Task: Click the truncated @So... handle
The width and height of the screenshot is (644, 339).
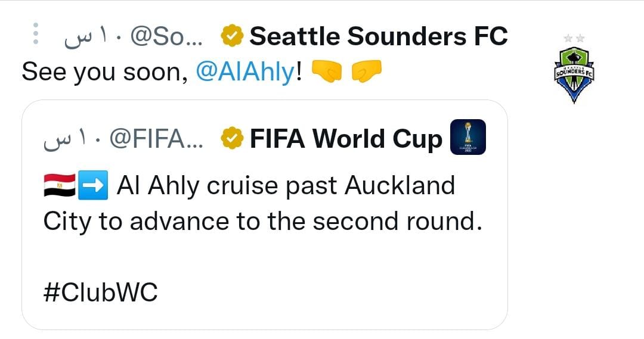Action: pyautogui.click(x=166, y=37)
